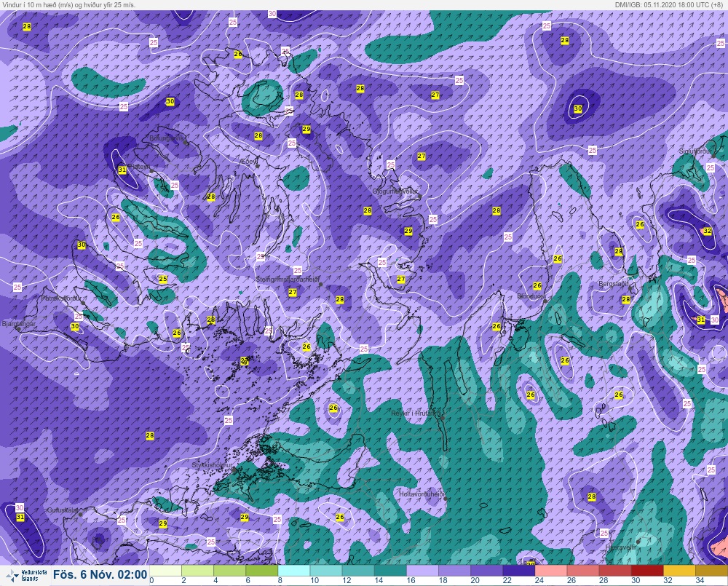Select the Bolungarvík station marker

pyautogui.click(x=186, y=143)
